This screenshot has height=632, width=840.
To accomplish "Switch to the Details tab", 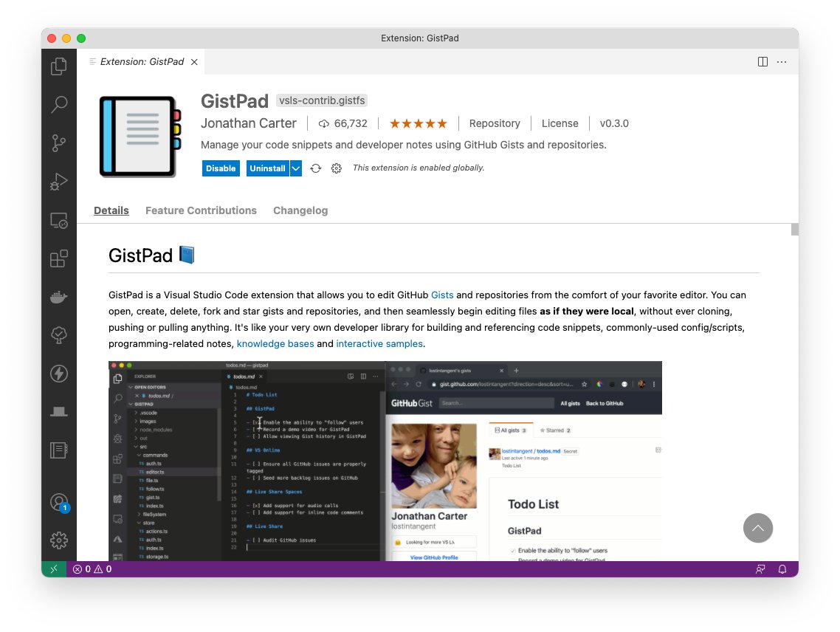I will (x=111, y=210).
